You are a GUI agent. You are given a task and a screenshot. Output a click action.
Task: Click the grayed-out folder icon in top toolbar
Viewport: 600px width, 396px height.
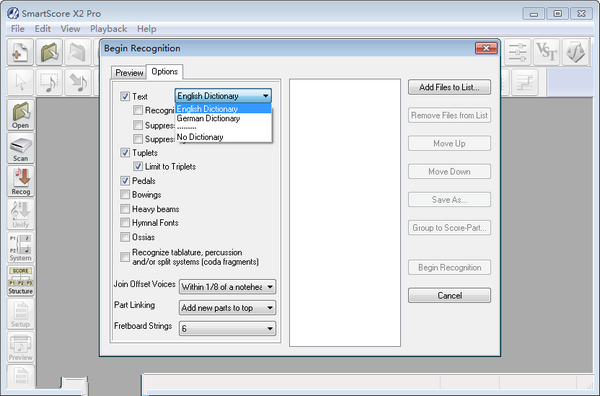pos(78,52)
